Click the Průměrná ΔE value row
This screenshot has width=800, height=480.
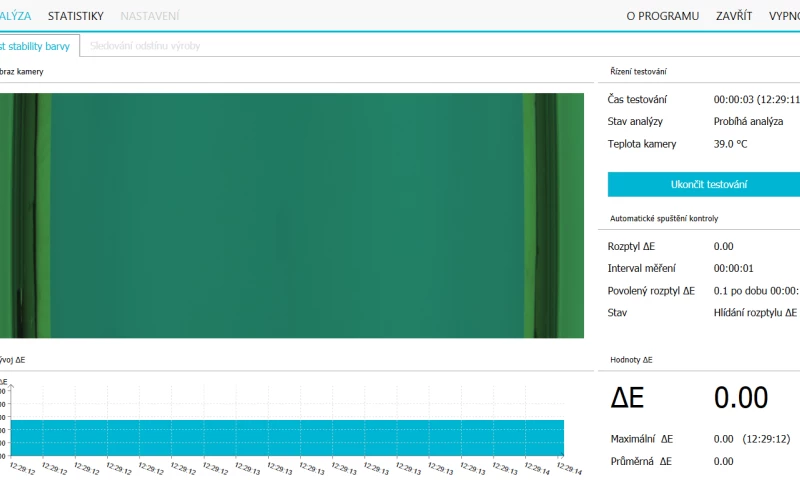coord(723,461)
